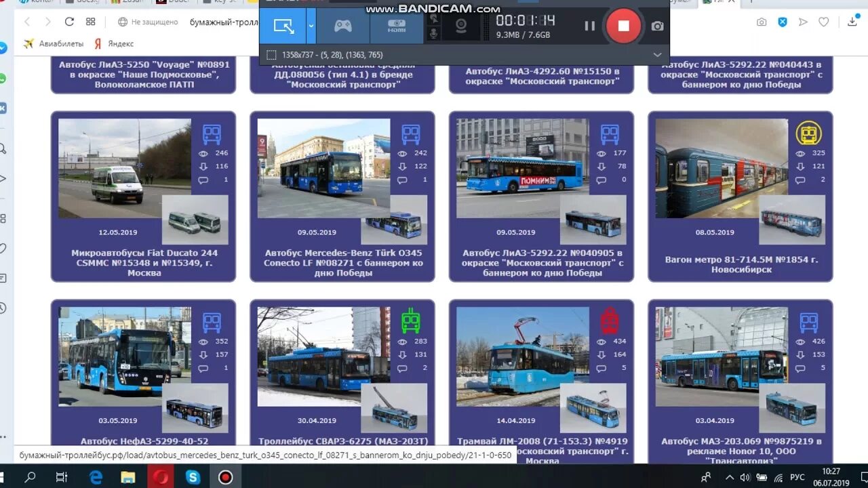The width and height of the screenshot is (868, 488).
Task: Click green trolleybus category icon on СВАРЗ-6275 card
Action: (x=411, y=321)
